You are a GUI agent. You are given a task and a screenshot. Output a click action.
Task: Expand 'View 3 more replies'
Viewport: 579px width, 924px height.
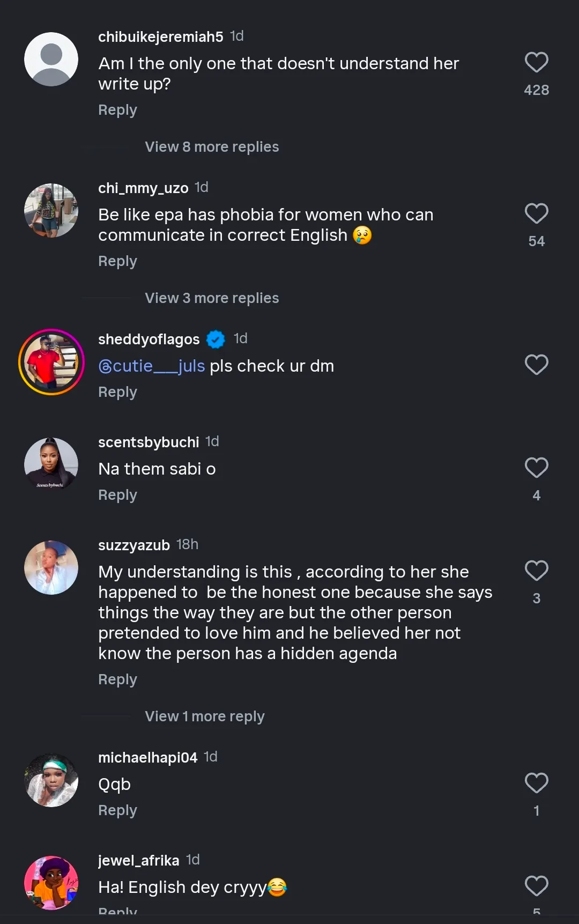[212, 298]
